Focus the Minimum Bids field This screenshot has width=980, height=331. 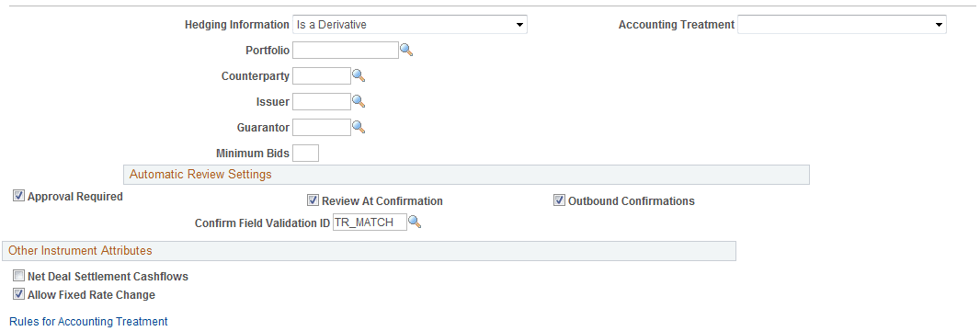pyautogui.click(x=305, y=153)
